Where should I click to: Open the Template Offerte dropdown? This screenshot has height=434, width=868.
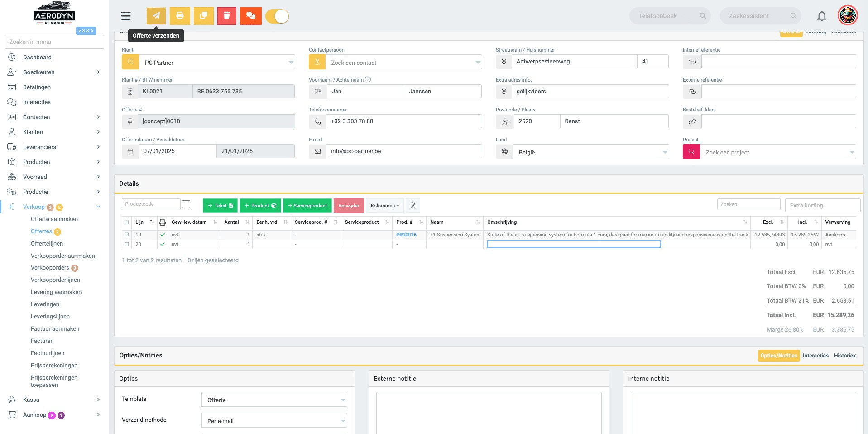pos(274,400)
